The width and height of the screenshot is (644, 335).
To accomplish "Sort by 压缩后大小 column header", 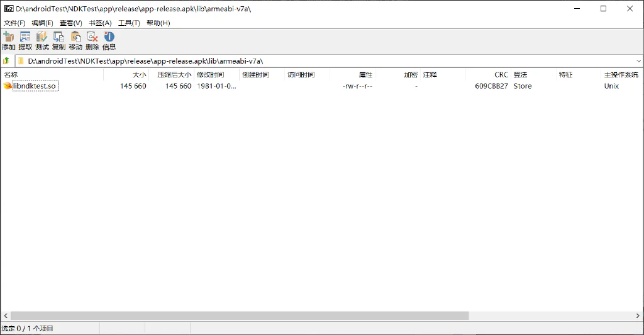I will tap(171, 74).
